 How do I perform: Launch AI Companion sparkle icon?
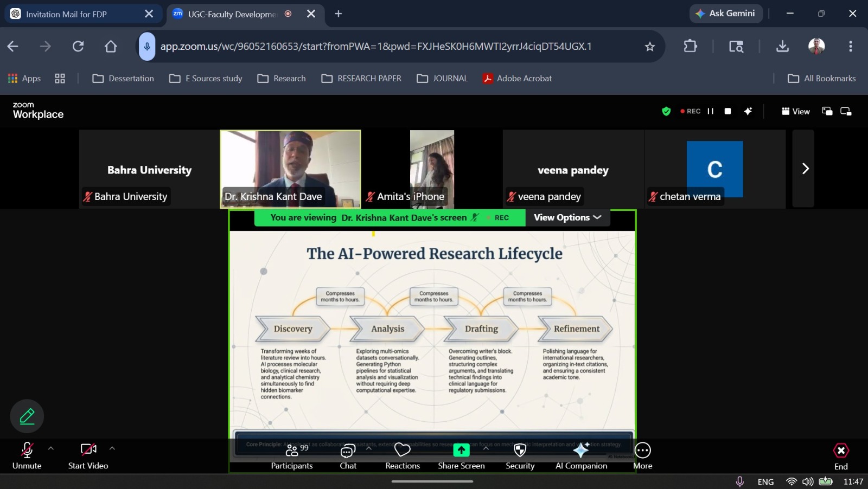(x=581, y=450)
